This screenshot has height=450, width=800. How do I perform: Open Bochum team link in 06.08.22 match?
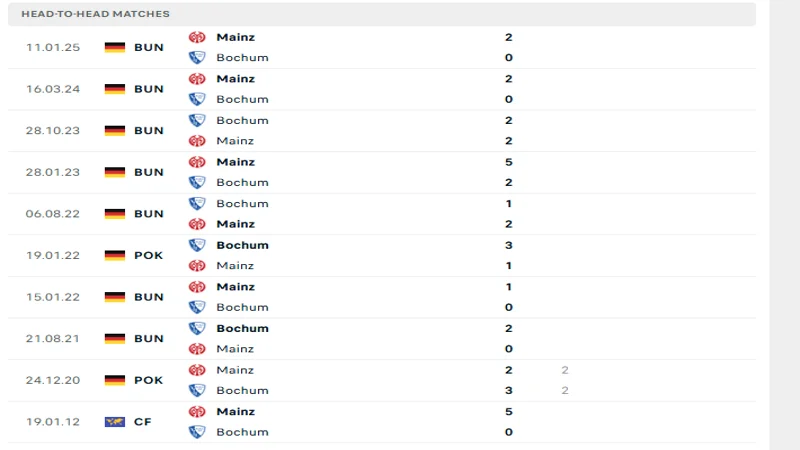tap(242, 203)
